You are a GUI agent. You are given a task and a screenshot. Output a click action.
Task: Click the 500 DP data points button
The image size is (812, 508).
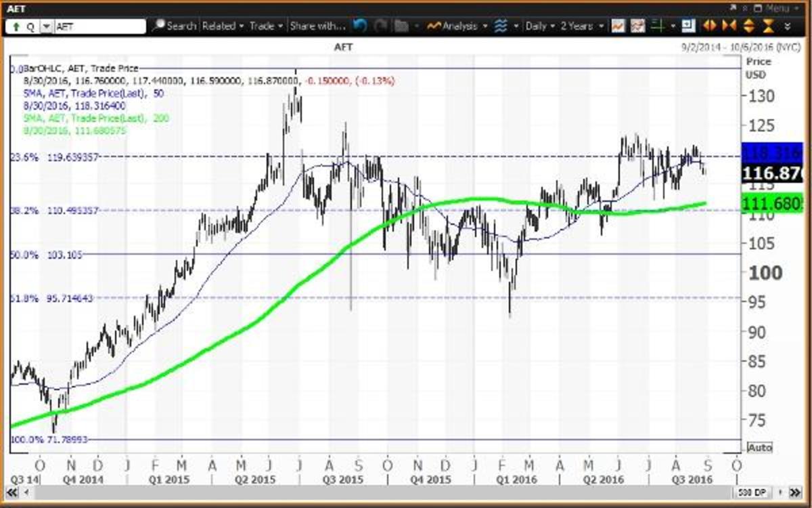point(752,492)
